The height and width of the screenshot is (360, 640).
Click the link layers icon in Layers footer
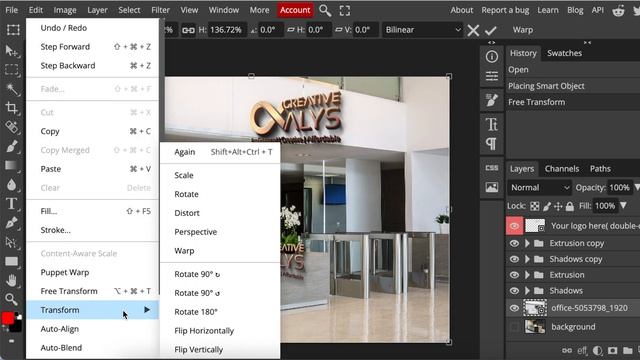coord(567,350)
